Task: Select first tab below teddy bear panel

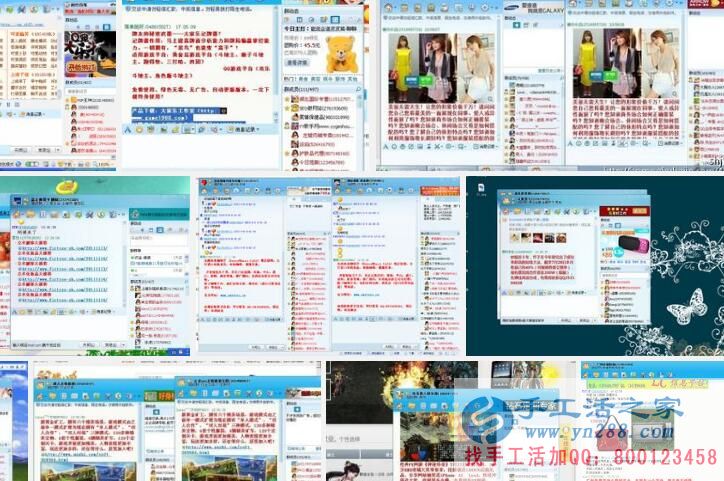Action: (288, 78)
